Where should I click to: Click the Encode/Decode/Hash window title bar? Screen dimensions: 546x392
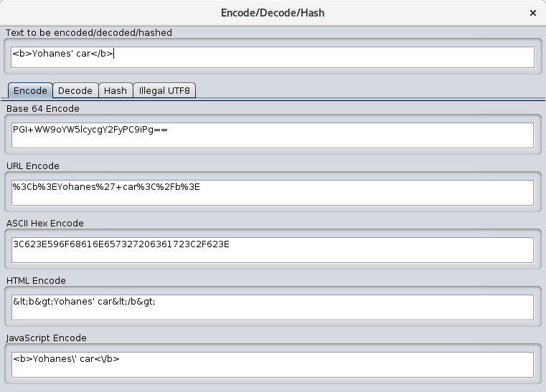click(273, 13)
